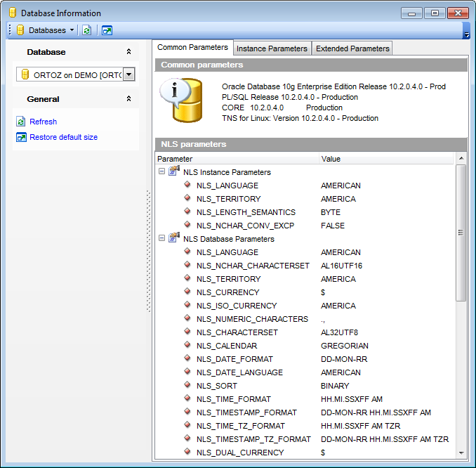
Task: Click value AL16UTF16 in NLS parameters
Action: [x=341, y=266]
